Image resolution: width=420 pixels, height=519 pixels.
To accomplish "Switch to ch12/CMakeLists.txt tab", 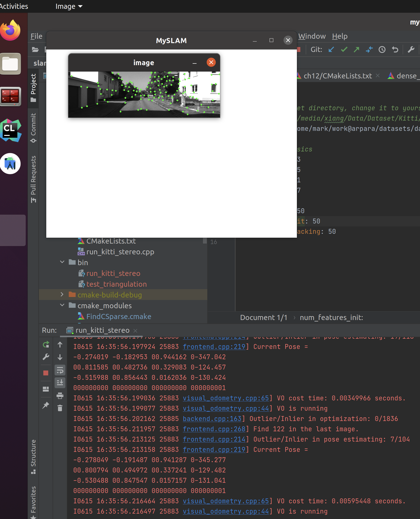I will 338,76.
